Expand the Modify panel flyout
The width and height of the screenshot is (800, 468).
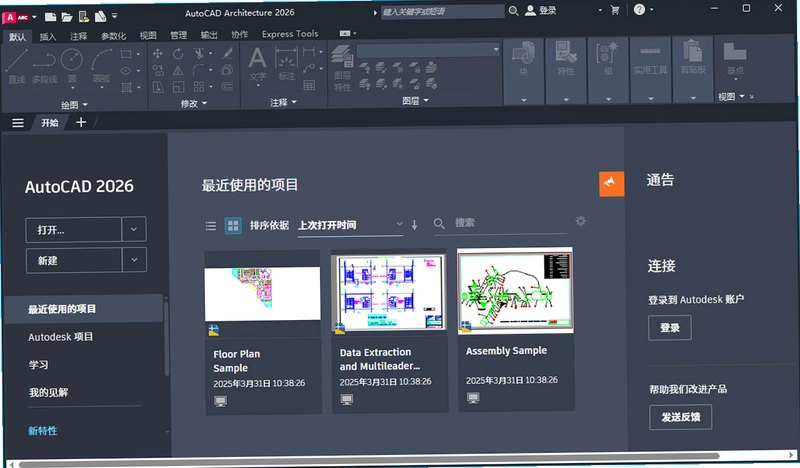[194, 104]
